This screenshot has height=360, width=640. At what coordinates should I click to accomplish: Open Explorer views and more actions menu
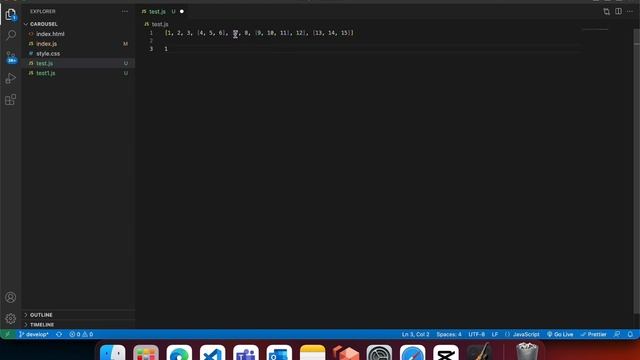click(125, 11)
